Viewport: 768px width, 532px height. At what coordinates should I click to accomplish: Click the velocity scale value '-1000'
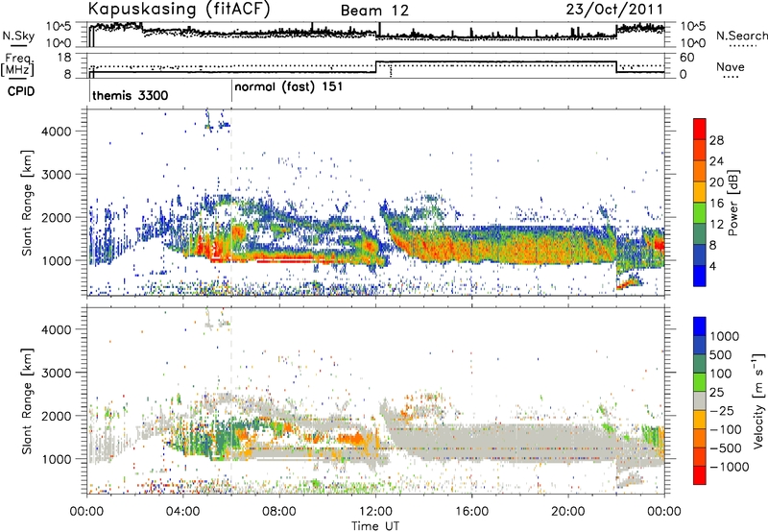coord(729,467)
